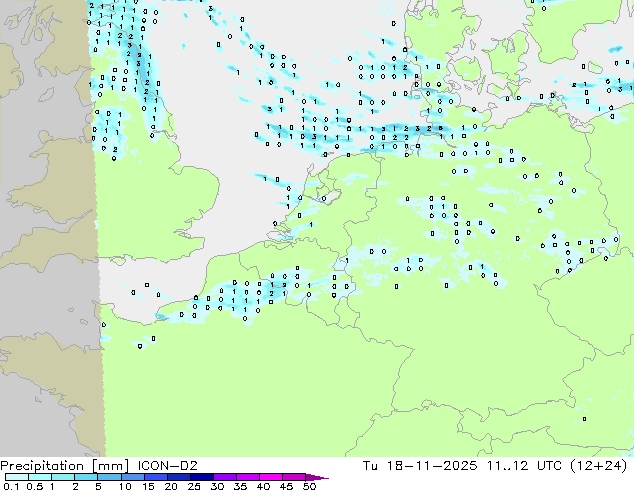Select the legend swatch between 45 and 50
634x490 pixels.
point(294,477)
